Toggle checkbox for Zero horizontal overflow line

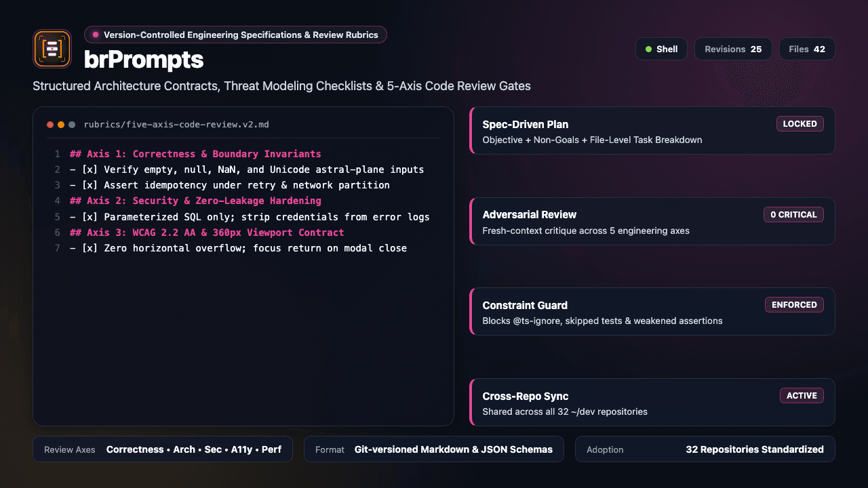point(90,248)
